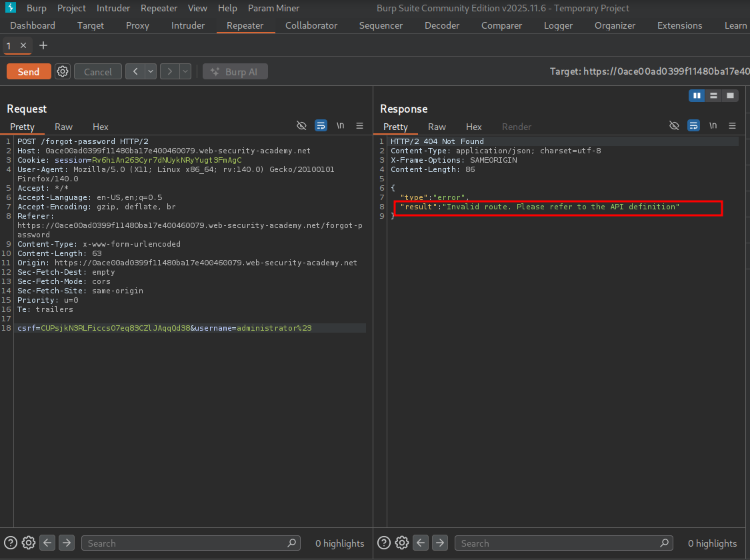Viewport: 750px width, 560px height.
Task: Click the Burp Suite logo icon
Action: click(x=11, y=7)
